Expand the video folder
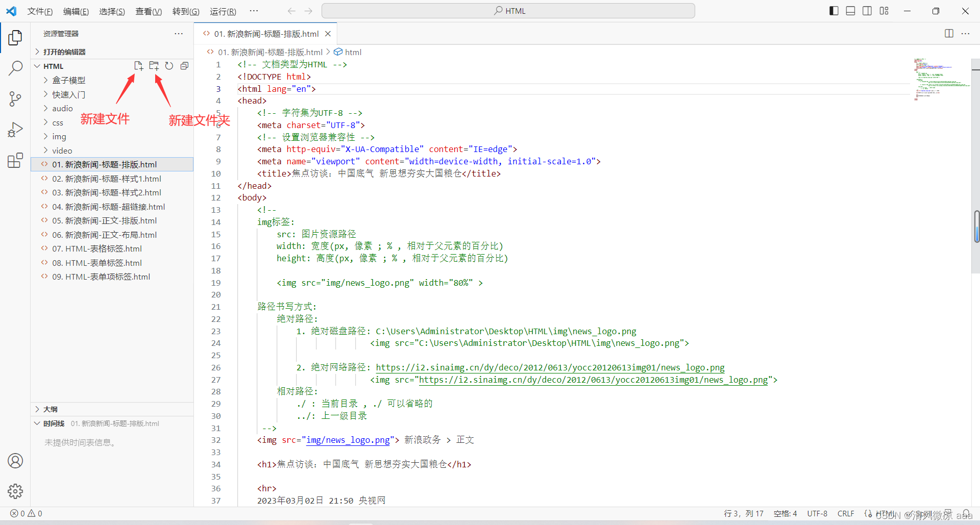Image resolution: width=980 pixels, height=525 pixels. point(112,151)
